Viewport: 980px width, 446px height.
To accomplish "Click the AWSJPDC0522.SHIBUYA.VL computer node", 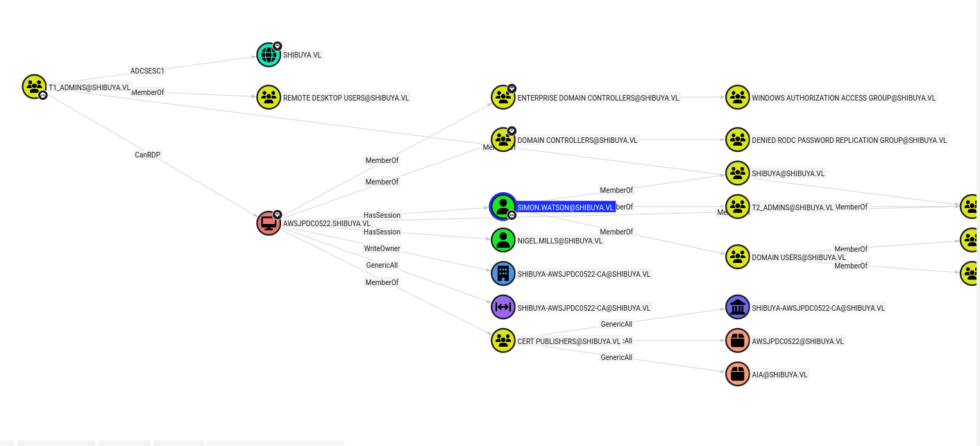I will 269,223.
